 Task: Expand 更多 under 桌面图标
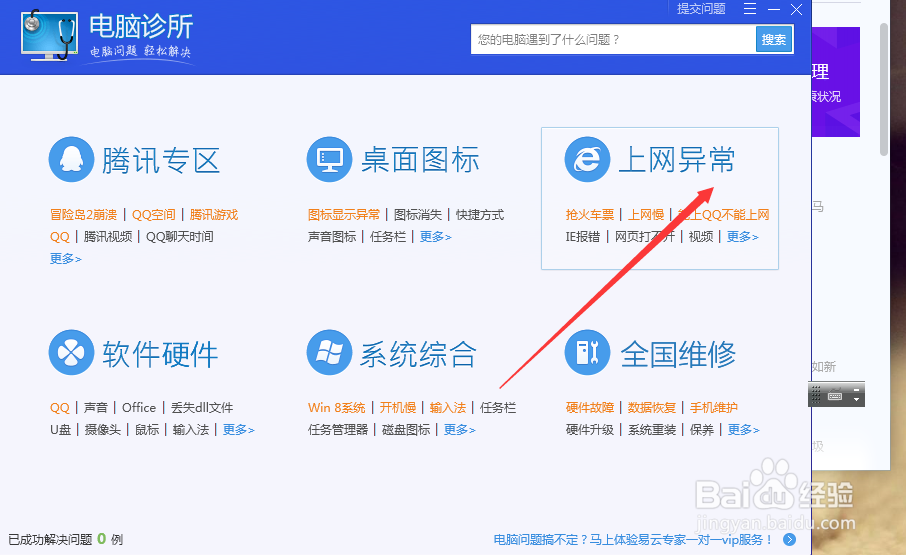[436, 237]
